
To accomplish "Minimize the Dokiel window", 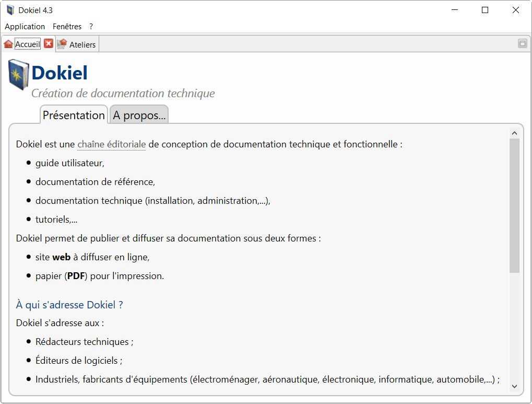I will [x=454, y=10].
